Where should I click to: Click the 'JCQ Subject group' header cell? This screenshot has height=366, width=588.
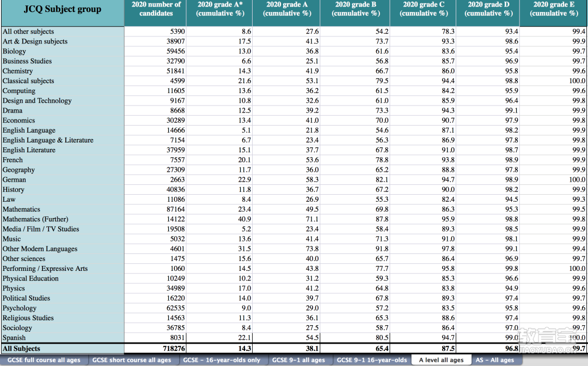pos(63,13)
